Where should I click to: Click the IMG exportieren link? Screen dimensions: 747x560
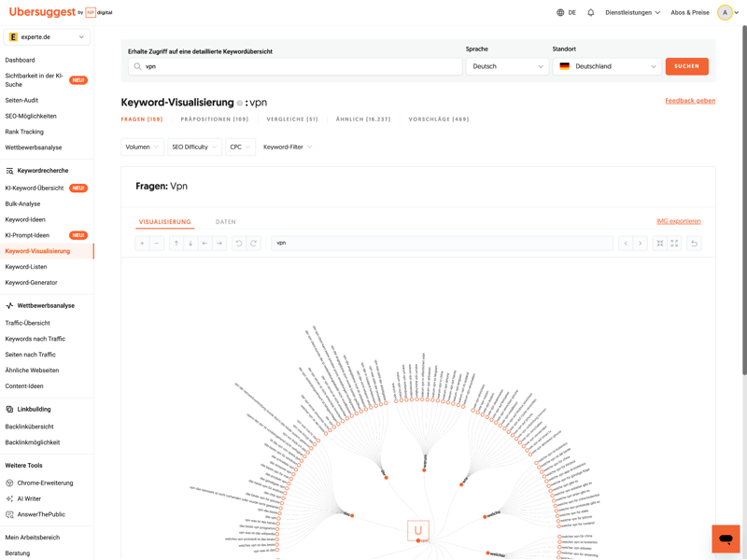(678, 221)
